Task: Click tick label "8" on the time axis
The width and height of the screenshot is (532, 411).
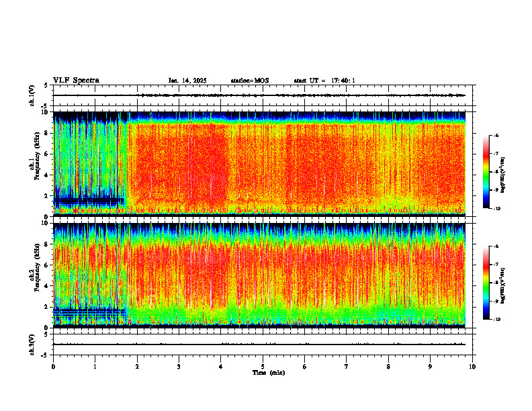Action: click(388, 367)
